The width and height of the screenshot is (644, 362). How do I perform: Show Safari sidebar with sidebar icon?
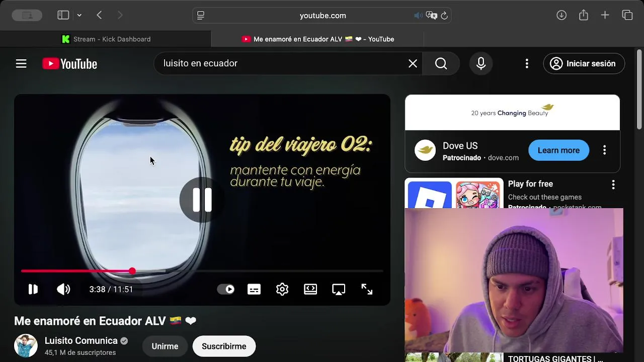[63, 15]
